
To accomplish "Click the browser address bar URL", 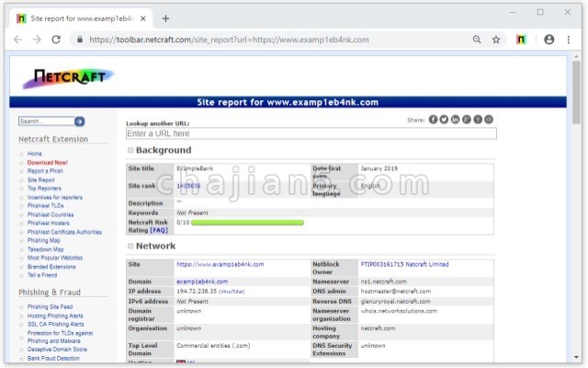I will tap(229, 40).
